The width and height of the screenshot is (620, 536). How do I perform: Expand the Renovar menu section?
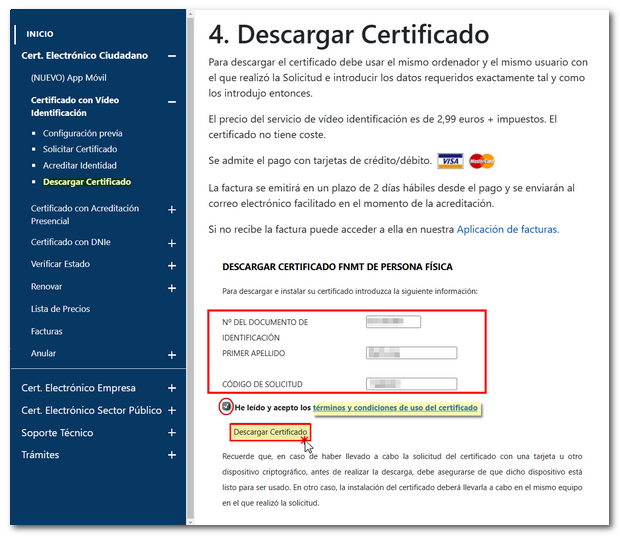[x=172, y=288]
